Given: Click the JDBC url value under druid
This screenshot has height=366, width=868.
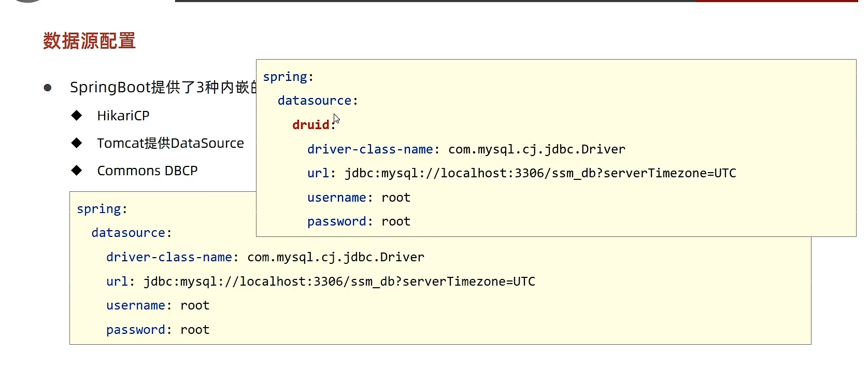Looking at the screenshot, I should [540, 173].
